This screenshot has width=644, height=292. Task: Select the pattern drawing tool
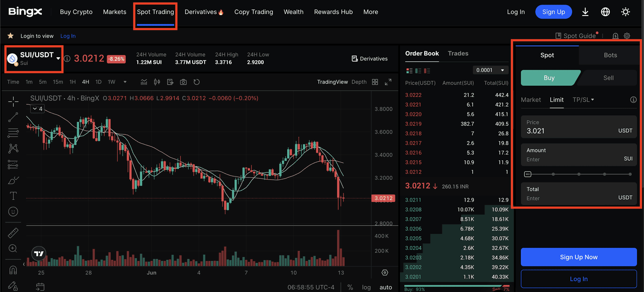[13, 149]
